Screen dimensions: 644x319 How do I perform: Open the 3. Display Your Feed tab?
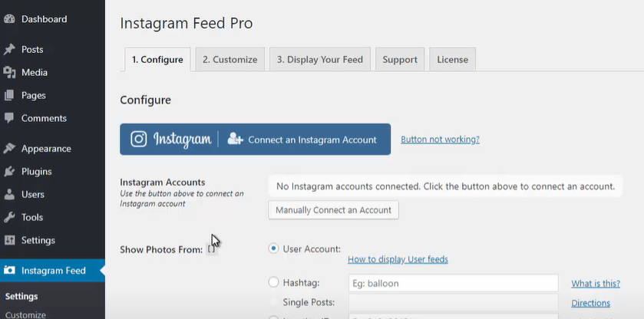coord(320,60)
